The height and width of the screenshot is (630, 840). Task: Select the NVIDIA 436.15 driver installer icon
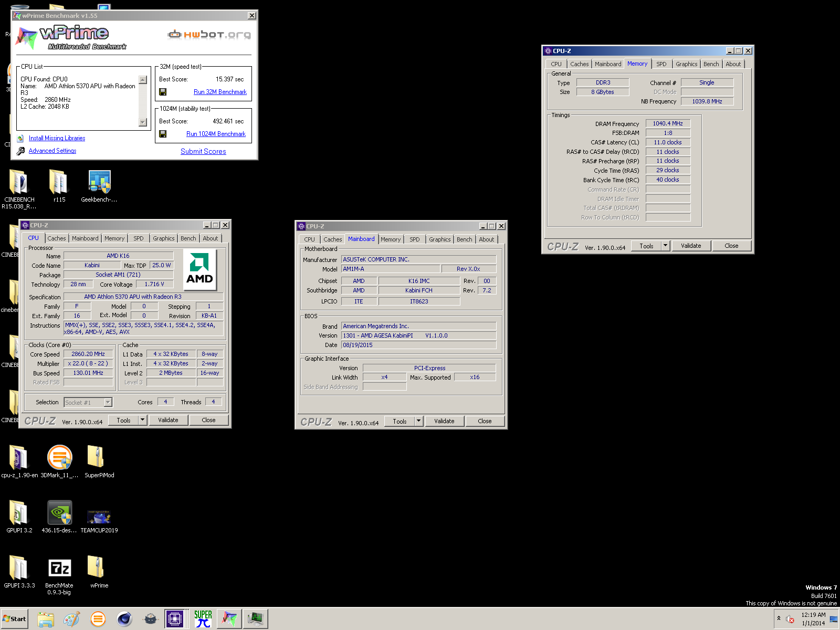[x=59, y=517]
